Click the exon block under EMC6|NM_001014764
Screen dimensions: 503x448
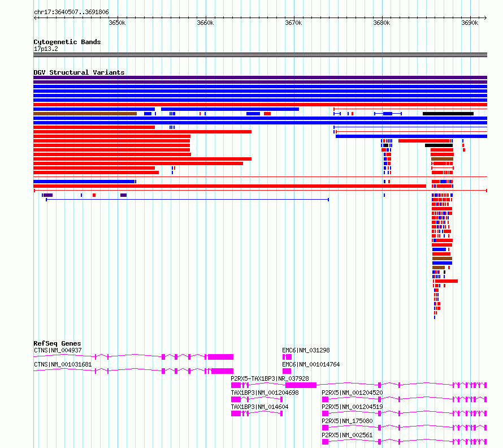coord(287,371)
